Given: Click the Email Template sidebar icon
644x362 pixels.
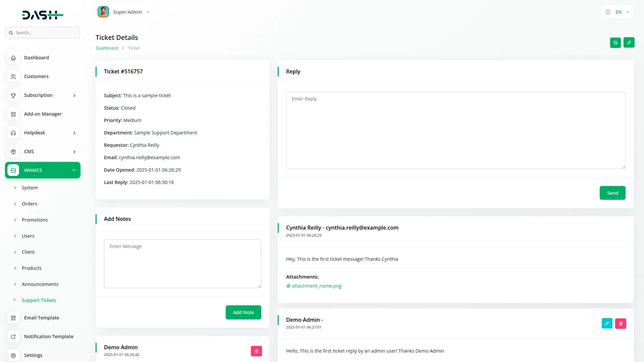Looking at the screenshot, I should click(x=13, y=318).
